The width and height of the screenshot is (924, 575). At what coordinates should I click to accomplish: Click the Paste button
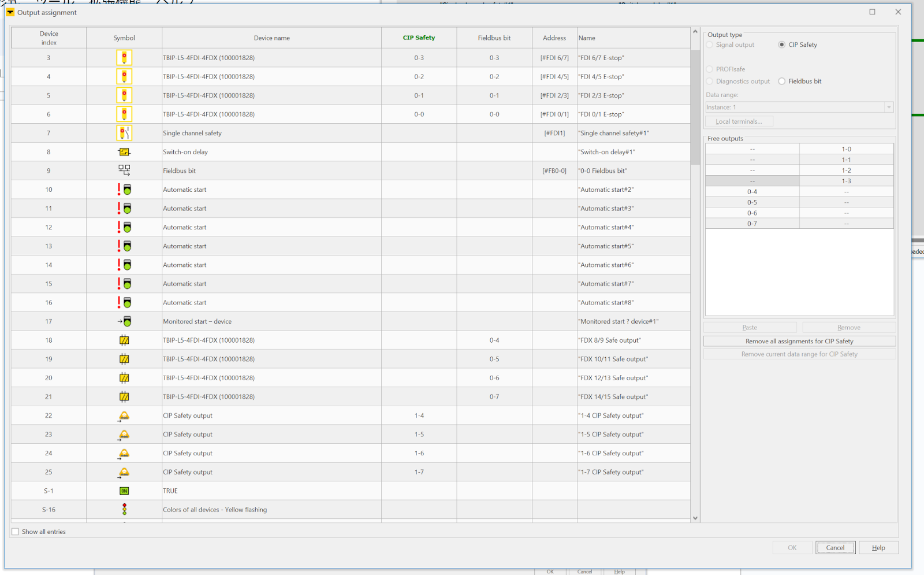pyautogui.click(x=750, y=328)
